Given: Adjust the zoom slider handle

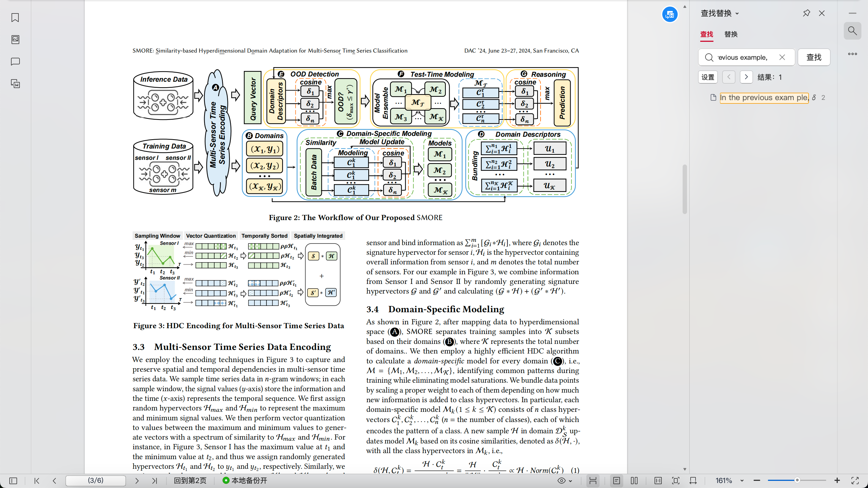Looking at the screenshot, I should pyautogui.click(x=797, y=480).
